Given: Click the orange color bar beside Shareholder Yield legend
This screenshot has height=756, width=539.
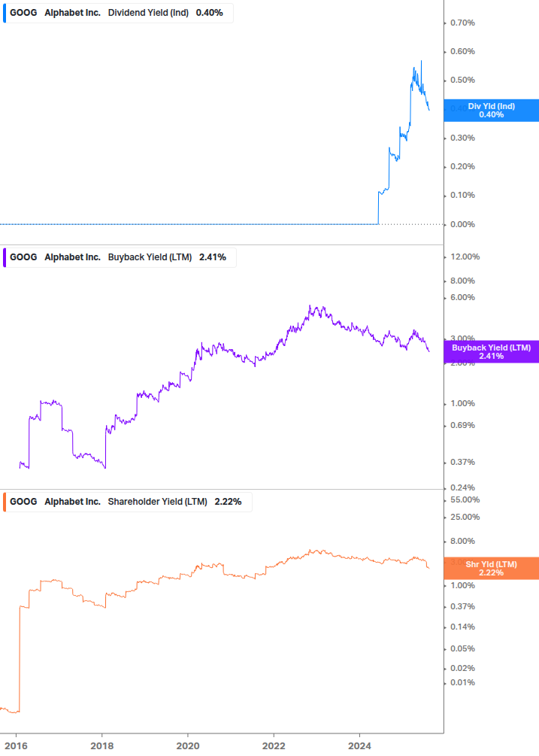Looking at the screenshot, I should coord(5,502).
